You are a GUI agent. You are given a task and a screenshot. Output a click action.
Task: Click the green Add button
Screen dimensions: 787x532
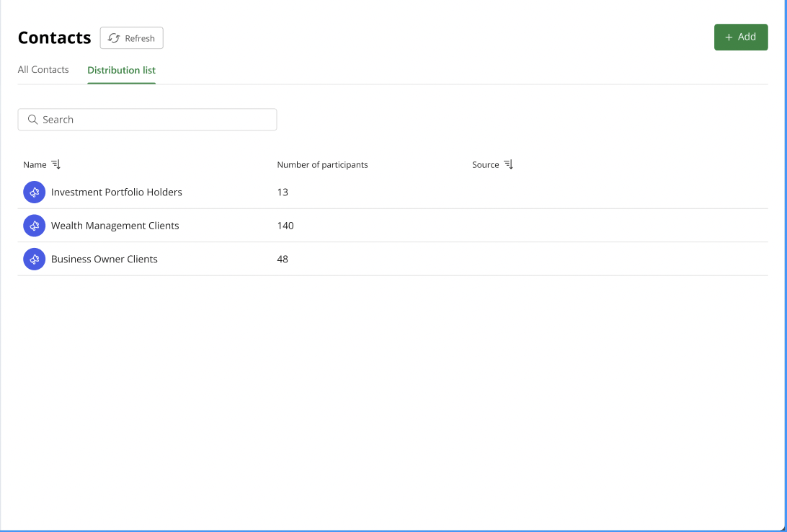pos(741,37)
